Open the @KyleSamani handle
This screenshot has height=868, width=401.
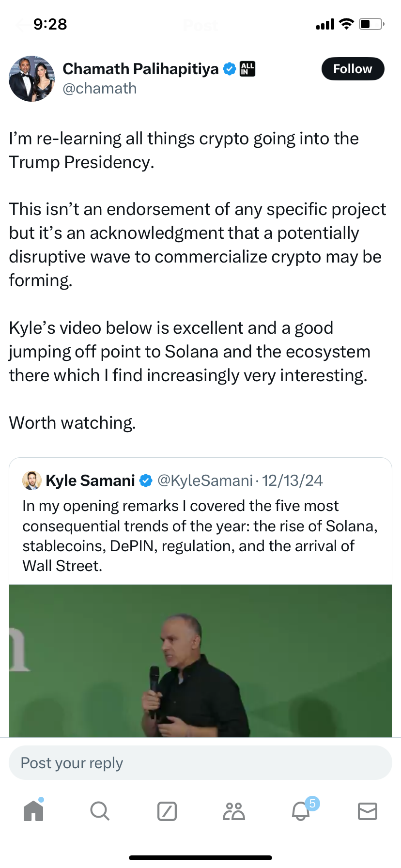pyautogui.click(x=205, y=480)
